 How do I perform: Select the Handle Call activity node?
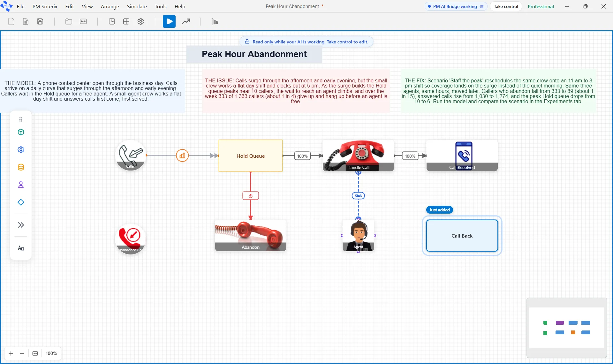(358, 155)
